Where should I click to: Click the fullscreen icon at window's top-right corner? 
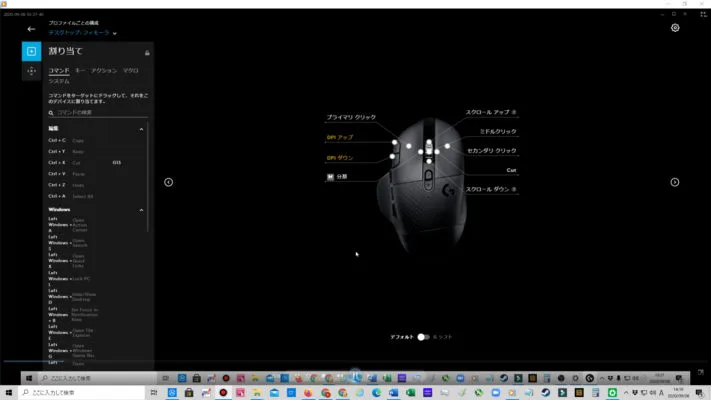703,14
